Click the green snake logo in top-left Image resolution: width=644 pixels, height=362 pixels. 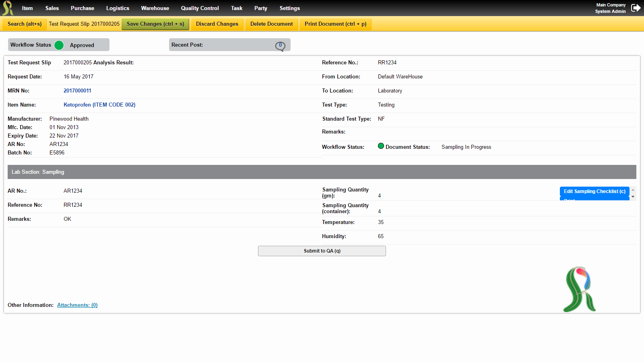8,8
